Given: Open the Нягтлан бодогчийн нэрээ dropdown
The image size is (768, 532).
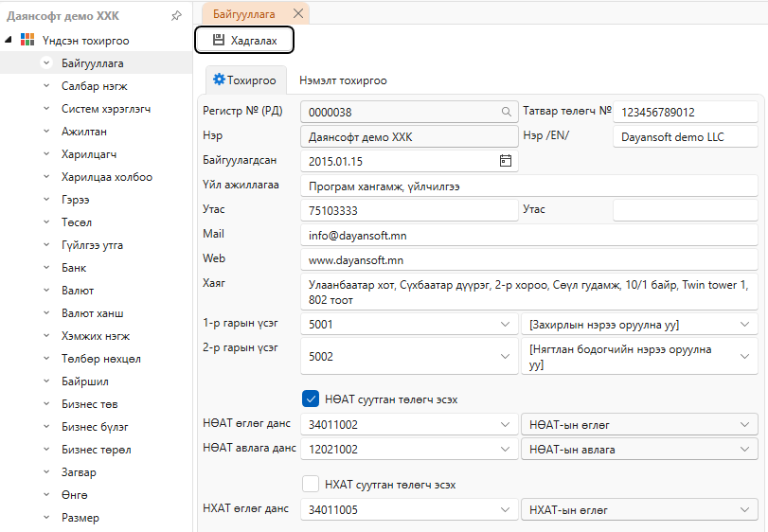Looking at the screenshot, I should pos(744,356).
